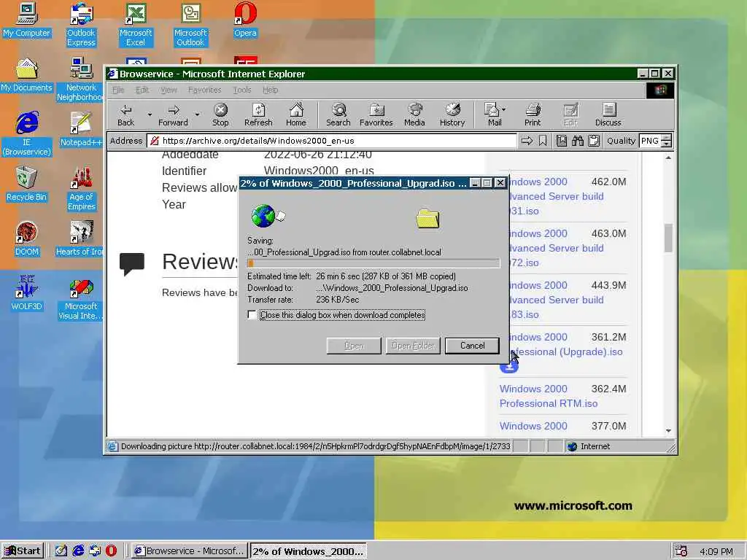Open Recycle Bin on desktop
The width and height of the screenshot is (747, 560).
[27, 184]
